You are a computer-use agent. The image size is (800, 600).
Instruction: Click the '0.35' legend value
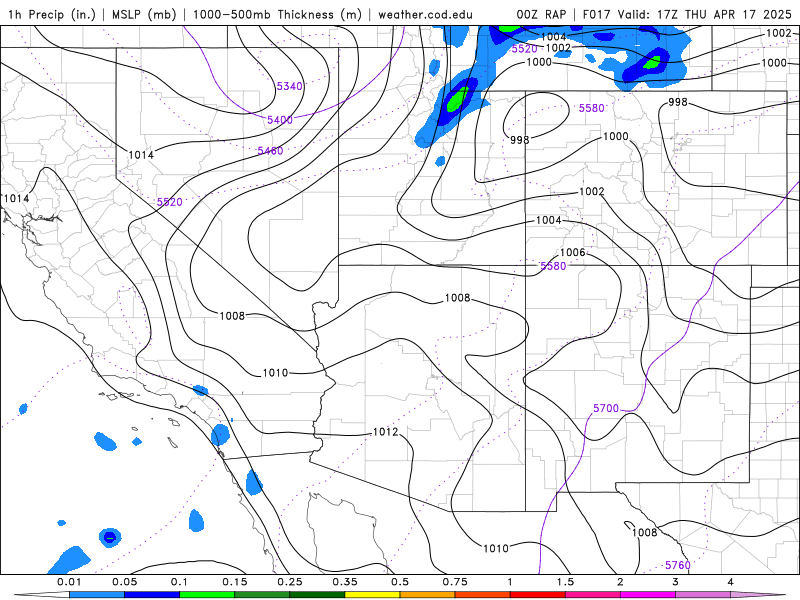click(345, 582)
